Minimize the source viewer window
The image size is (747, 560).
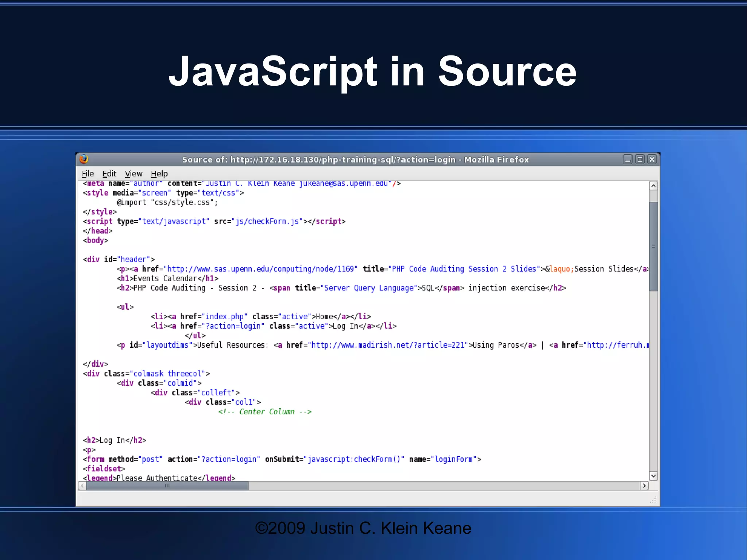pos(627,159)
